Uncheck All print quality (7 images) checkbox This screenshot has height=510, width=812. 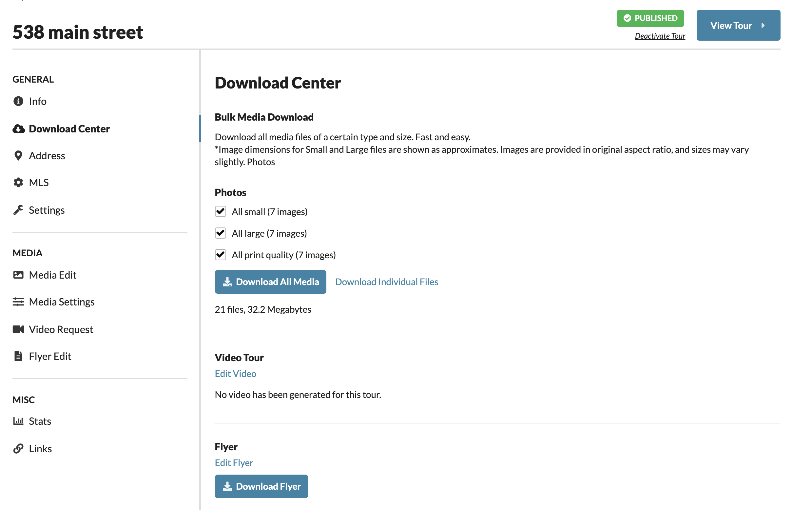pyautogui.click(x=221, y=255)
